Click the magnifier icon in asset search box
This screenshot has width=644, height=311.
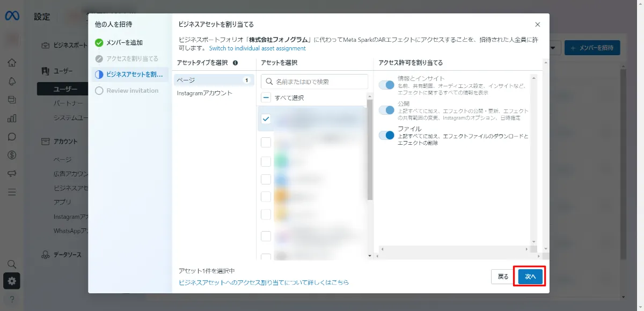tap(269, 82)
